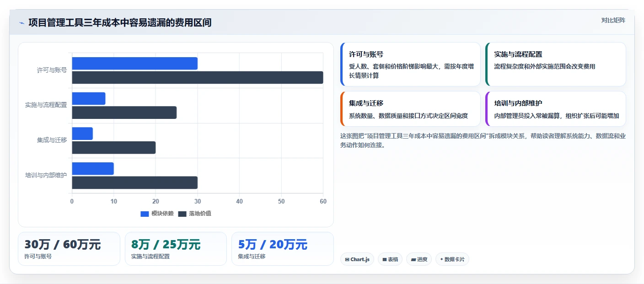Select the Chart.js tag chip

click(357, 259)
